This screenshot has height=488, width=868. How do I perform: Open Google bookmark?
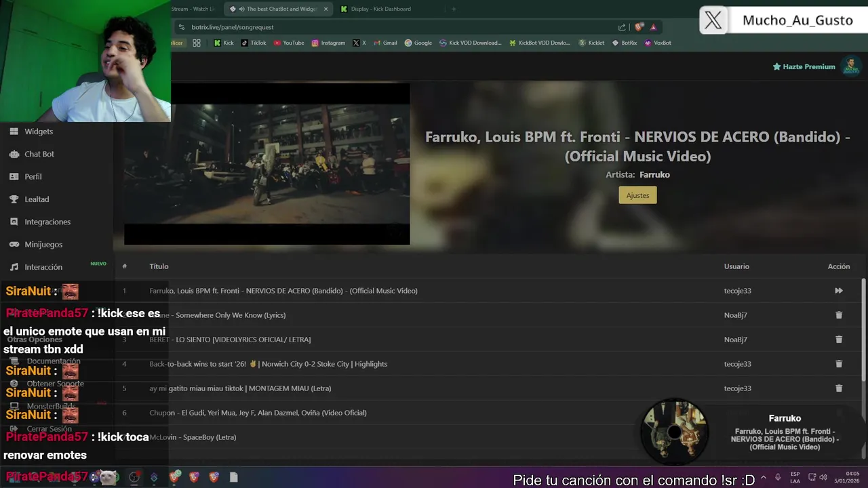coord(418,43)
